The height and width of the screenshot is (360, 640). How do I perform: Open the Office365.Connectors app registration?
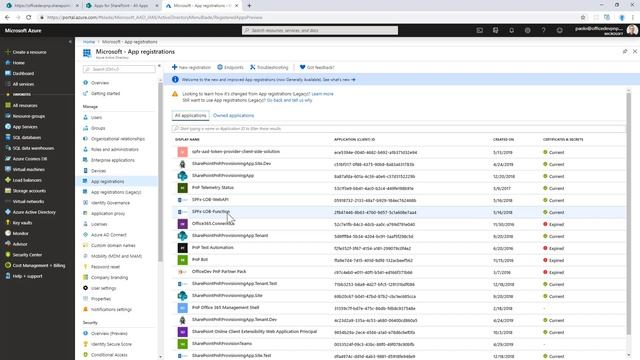coord(213,224)
